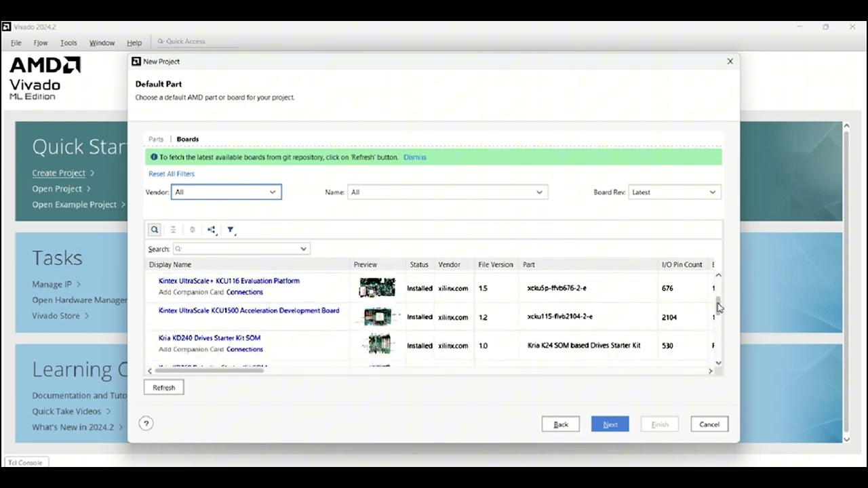Click board list scroll up arrow

pyautogui.click(x=718, y=275)
